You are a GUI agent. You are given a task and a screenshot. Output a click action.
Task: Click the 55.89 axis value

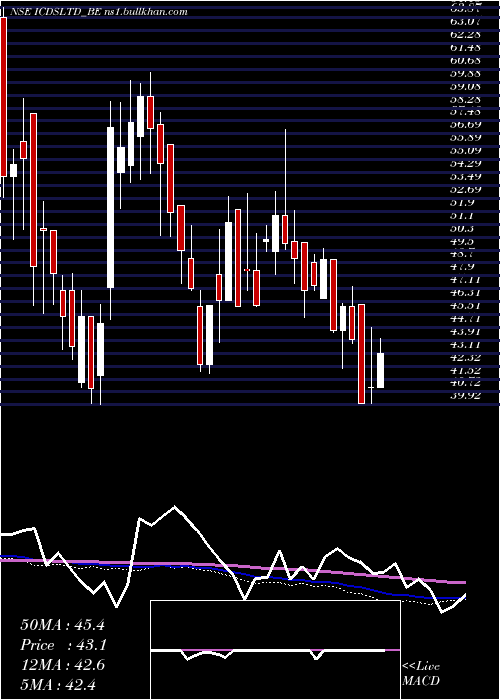(x=467, y=136)
